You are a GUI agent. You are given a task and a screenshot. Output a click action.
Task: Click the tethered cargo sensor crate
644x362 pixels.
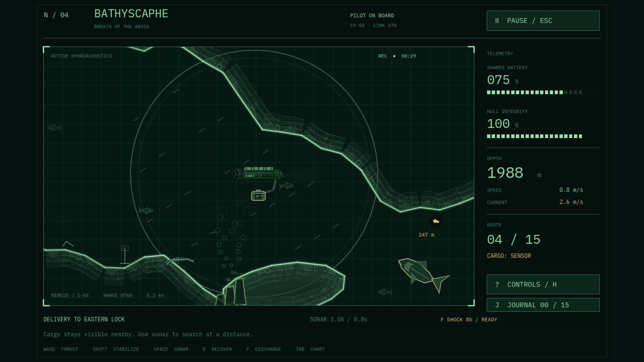pyautogui.click(x=258, y=195)
